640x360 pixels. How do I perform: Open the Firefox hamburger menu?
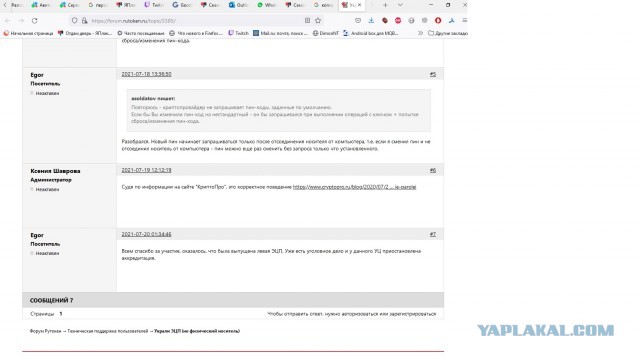click(x=464, y=20)
